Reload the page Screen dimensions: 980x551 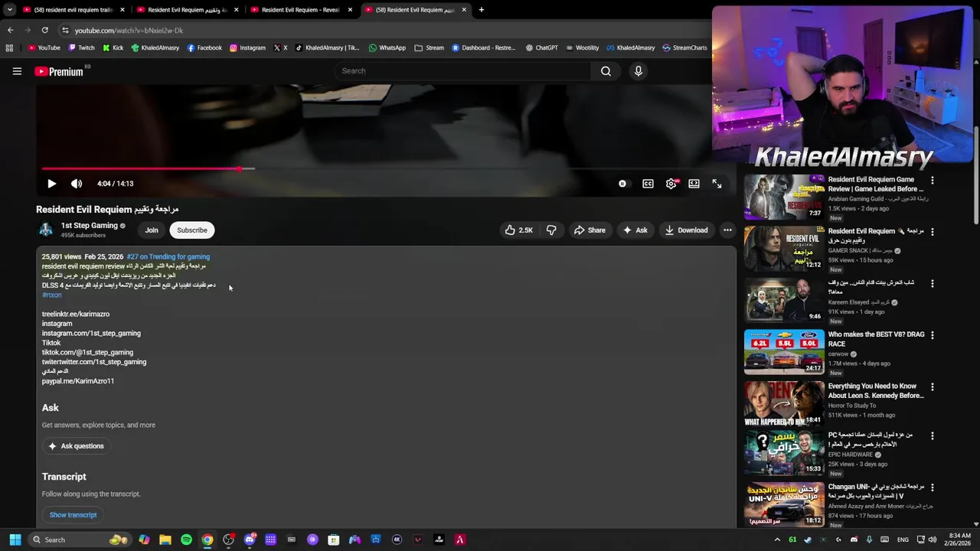[45, 31]
